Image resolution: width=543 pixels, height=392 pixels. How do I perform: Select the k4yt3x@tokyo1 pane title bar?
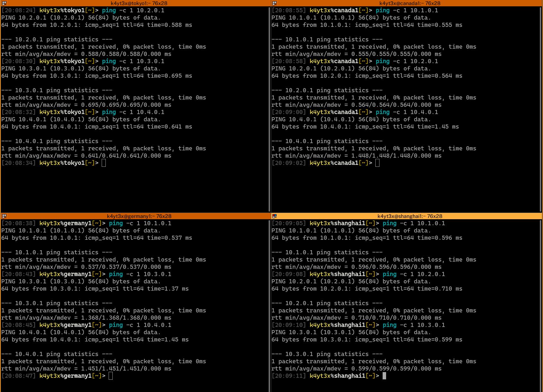click(x=135, y=3)
